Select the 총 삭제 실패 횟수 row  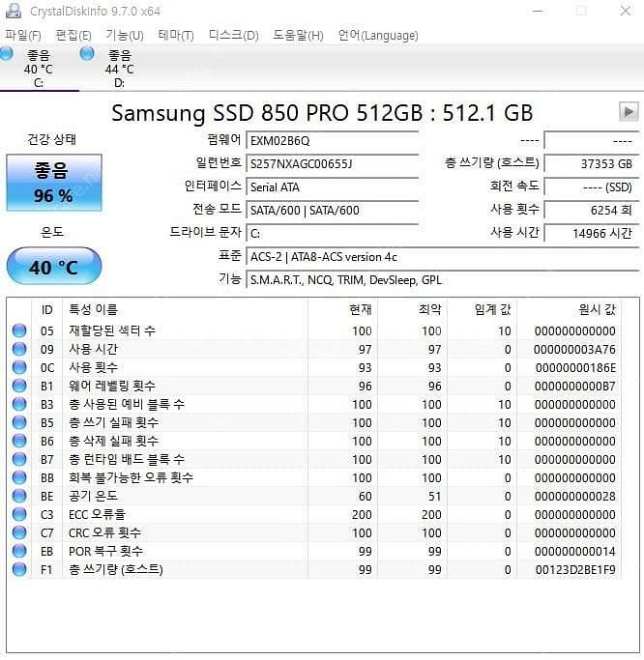[x=314, y=441]
